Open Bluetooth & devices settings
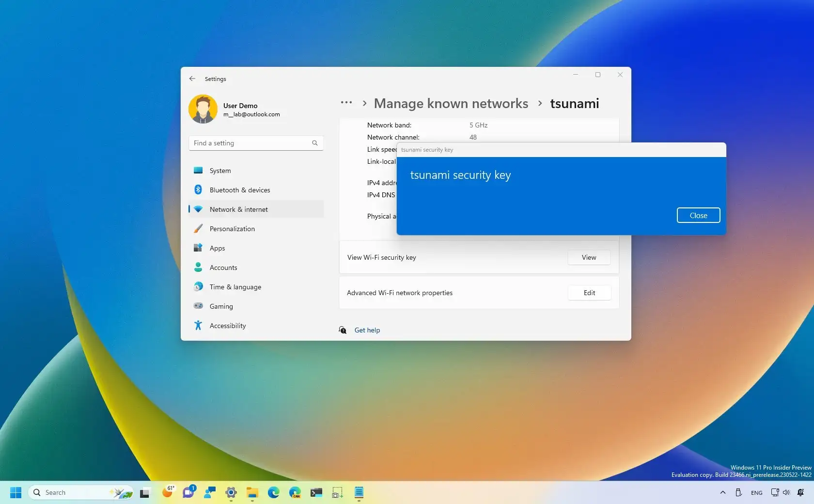814x504 pixels. click(239, 190)
